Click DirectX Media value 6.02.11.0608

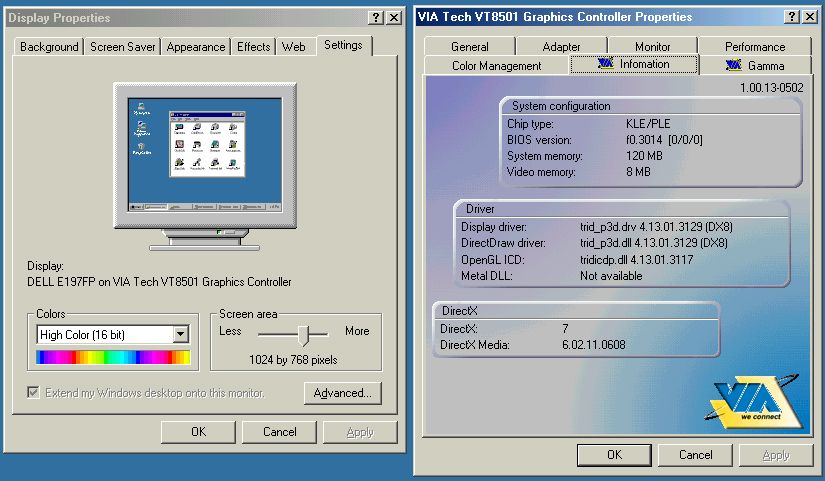point(593,345)
